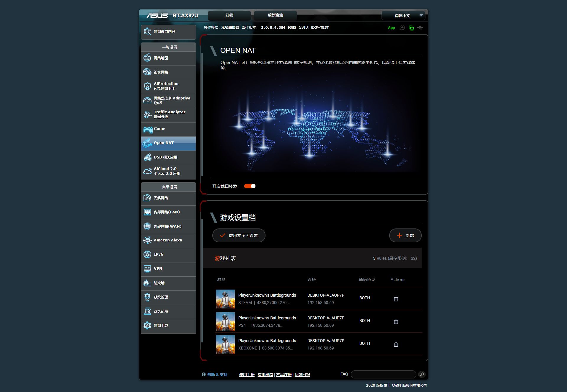Click the STEAM rule game thumbnail
The height and width of the screenshot is (392, 567).
coord(225,299)
